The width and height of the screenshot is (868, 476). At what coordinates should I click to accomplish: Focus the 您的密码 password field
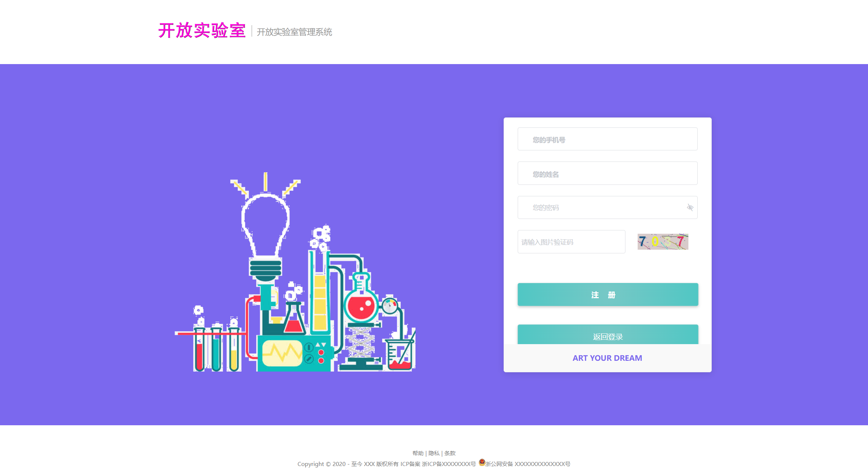(x=607, y=207)
